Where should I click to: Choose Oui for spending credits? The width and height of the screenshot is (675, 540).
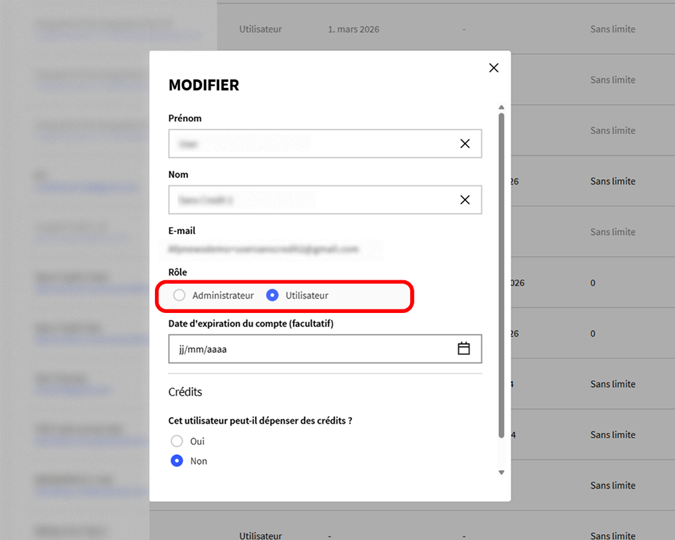click(177, 441)
